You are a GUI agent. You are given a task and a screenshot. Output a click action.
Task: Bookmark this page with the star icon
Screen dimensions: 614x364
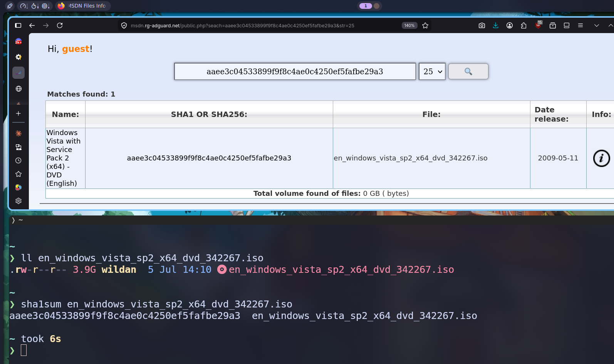click(x=425, y=25)
